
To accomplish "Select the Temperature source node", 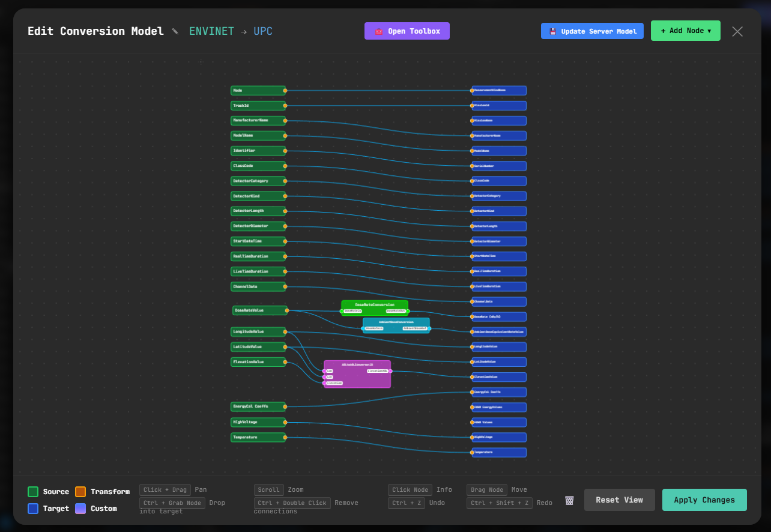I will tap(257, 437).
